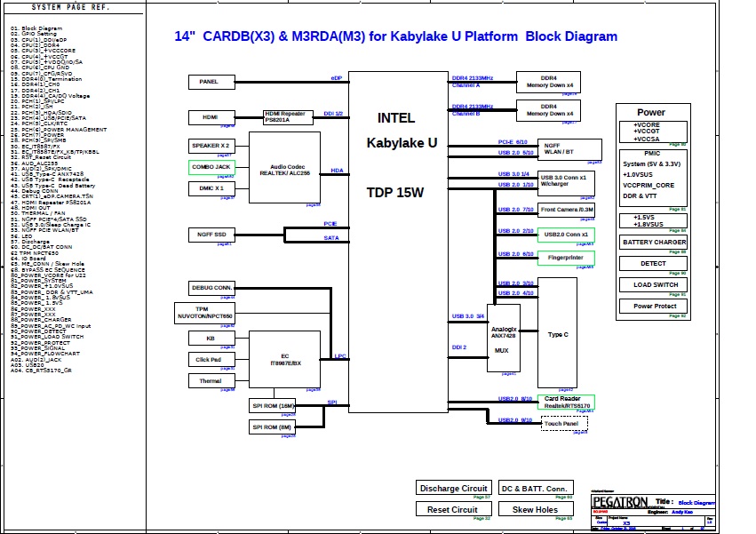Select the PMIC power block
This screenshot has height=534, width=756.
click(653, 178)
